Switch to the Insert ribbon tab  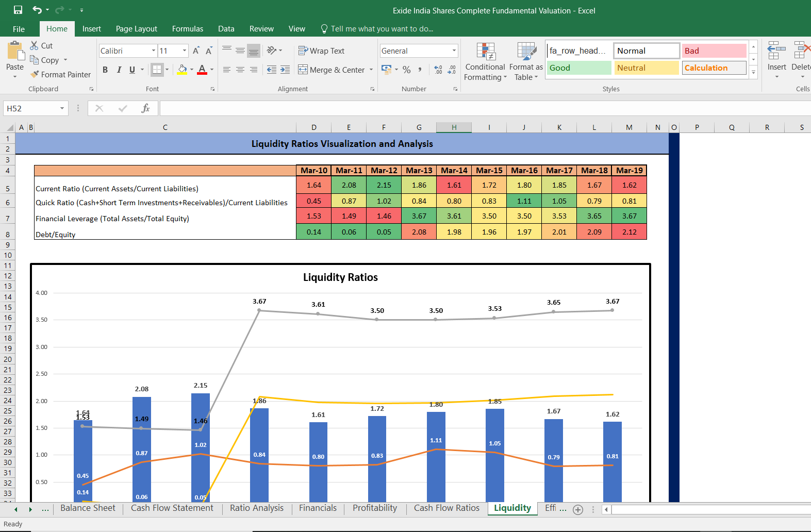coord(92,29)
